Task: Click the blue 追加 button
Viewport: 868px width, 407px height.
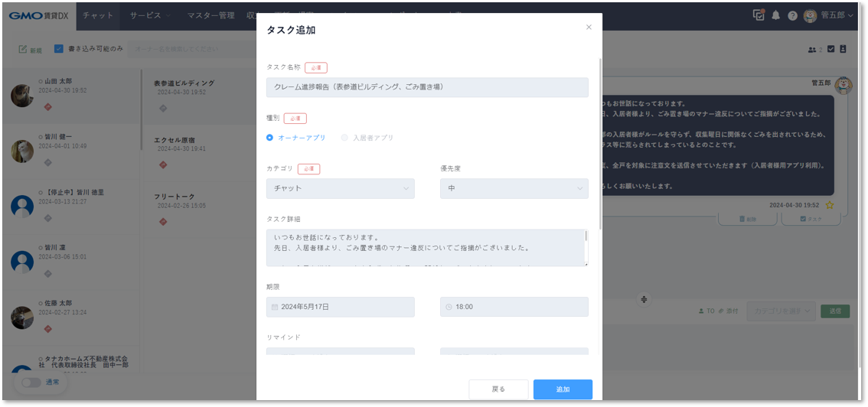Action: click(563, 389)
